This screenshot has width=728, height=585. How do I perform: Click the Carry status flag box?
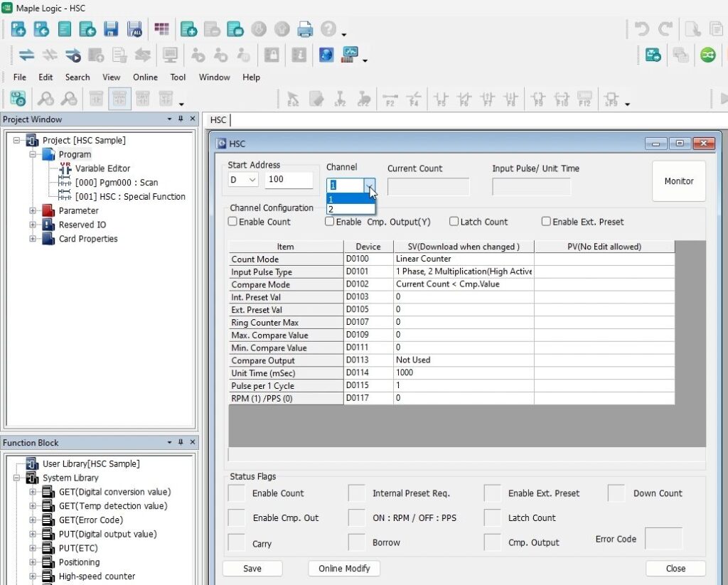(236, 542)
